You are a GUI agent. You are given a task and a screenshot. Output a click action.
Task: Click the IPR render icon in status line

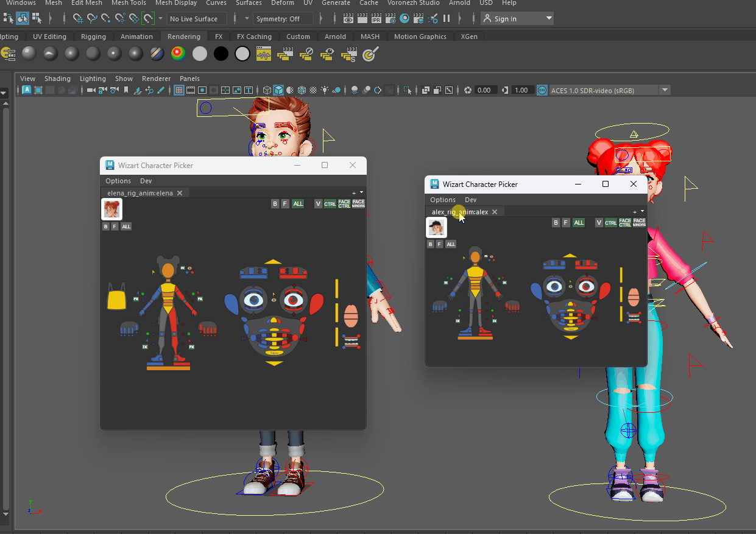click(376, 19)
